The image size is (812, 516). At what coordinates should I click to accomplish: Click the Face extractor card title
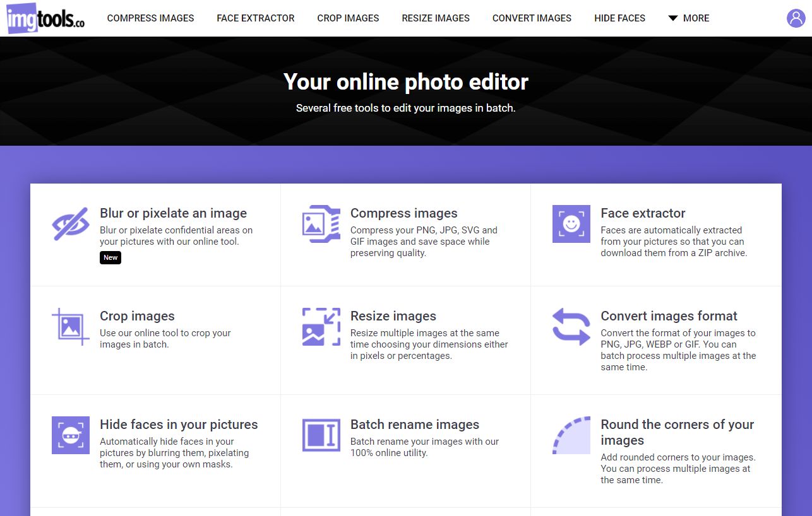643,213
